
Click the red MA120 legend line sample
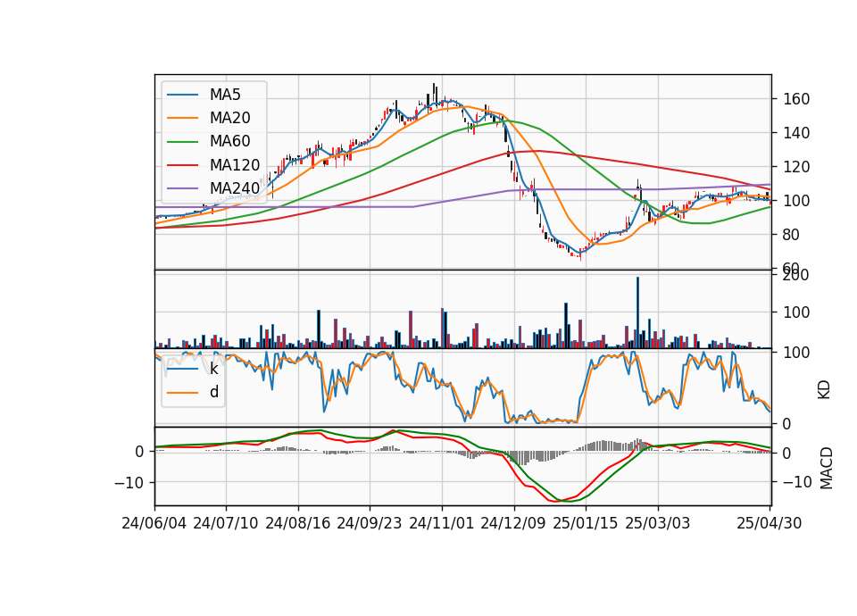coord(183,165)
